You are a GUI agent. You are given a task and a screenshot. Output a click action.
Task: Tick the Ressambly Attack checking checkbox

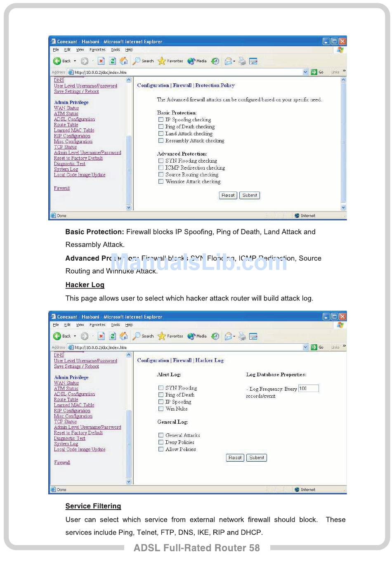point(161,141)
